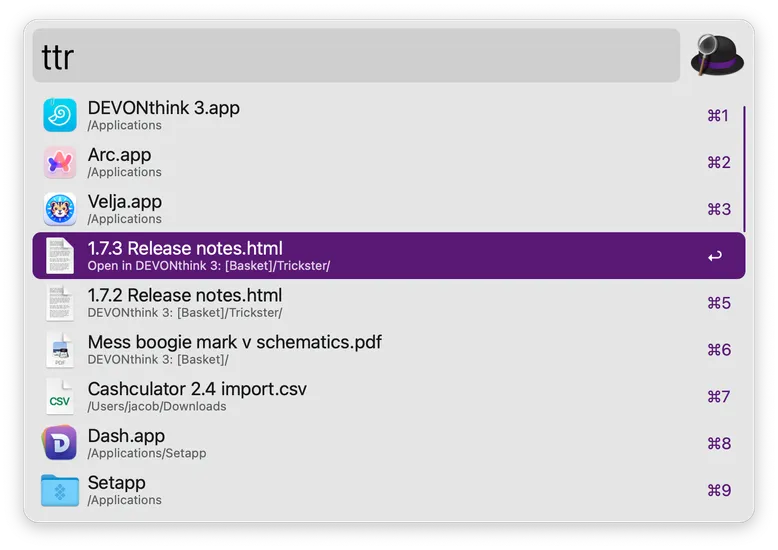The height and width of the screenshot is (550, 778).
Task: Click 'DEVONthink 3: [Basket]/' subtitle under PDF
Action: (x=158, y=360)
